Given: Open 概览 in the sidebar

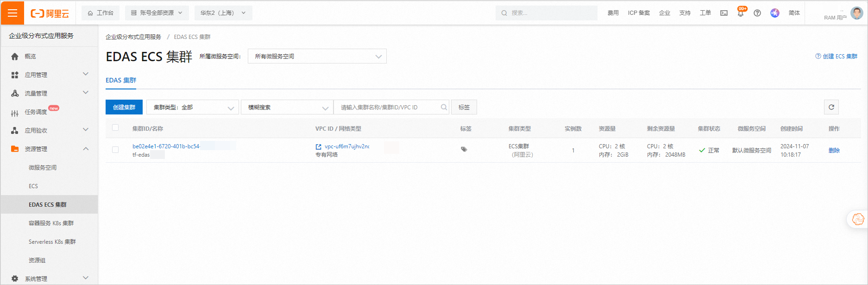Looking at the screenshot, I should [x=30, y=56].
